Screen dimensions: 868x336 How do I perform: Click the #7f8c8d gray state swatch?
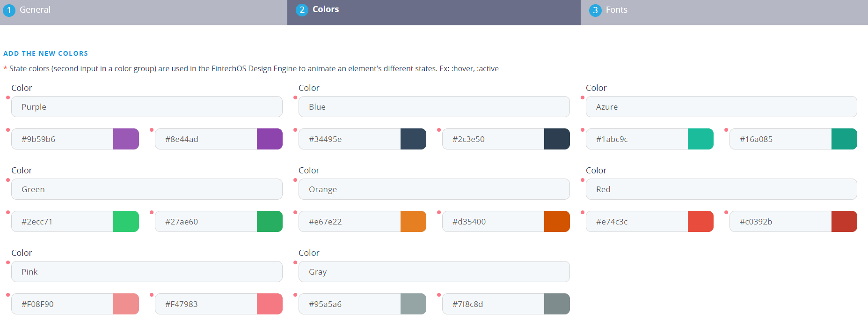pyautogui.click(x=557, y=304)
